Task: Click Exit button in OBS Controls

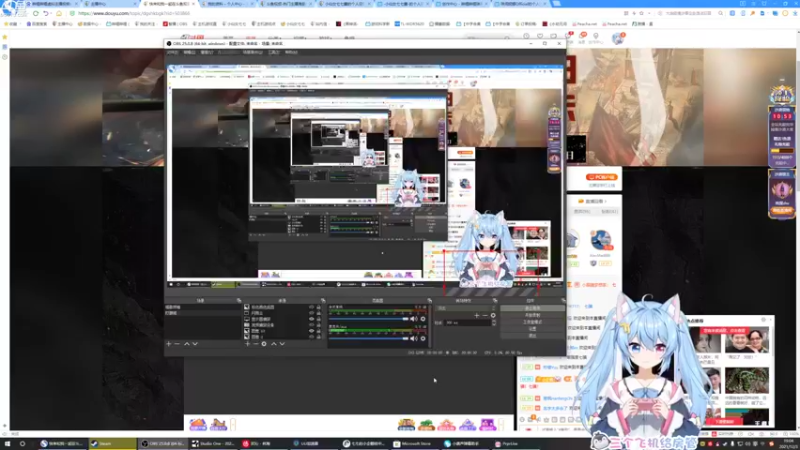Action: coord(532,336)
